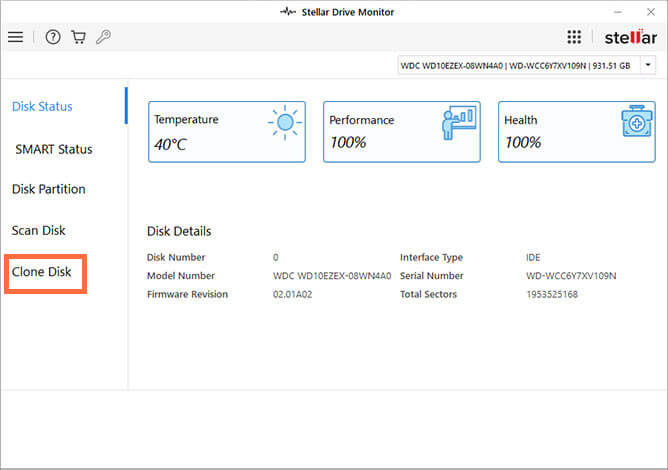
Task: Click the Interface Type label
Action: (x=431, y=257)
